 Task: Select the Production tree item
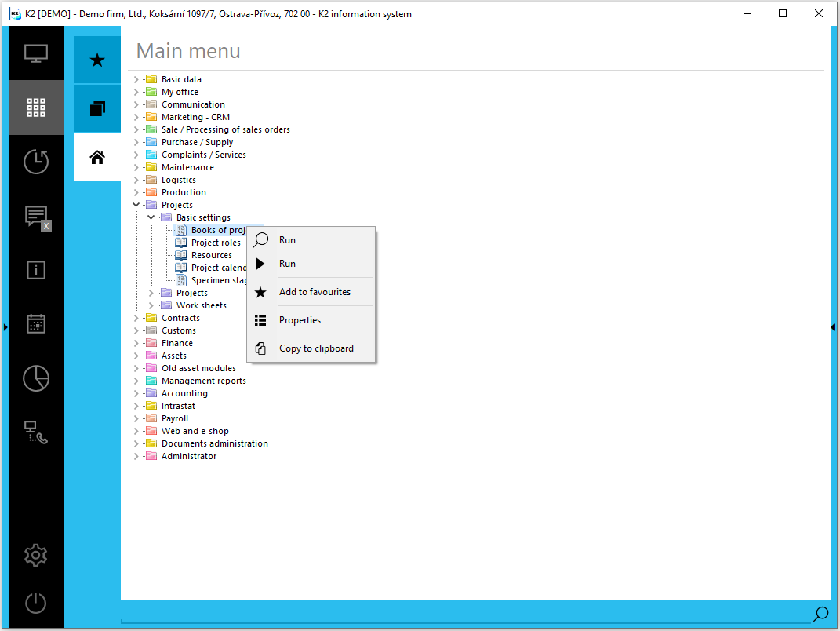[x=184, y=192]
